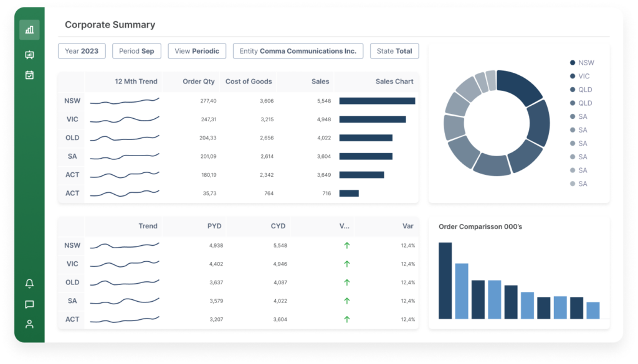Toggle QLD in the donut chart legend
Image resolution: width=638 pixels, height=364 pixels.
point(582,89)
